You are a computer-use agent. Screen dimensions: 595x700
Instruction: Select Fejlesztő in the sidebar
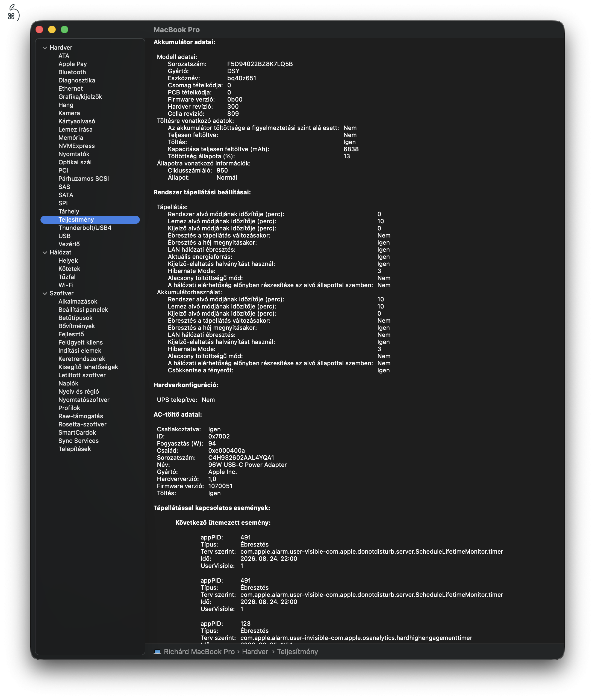click(x=71, y=334)
